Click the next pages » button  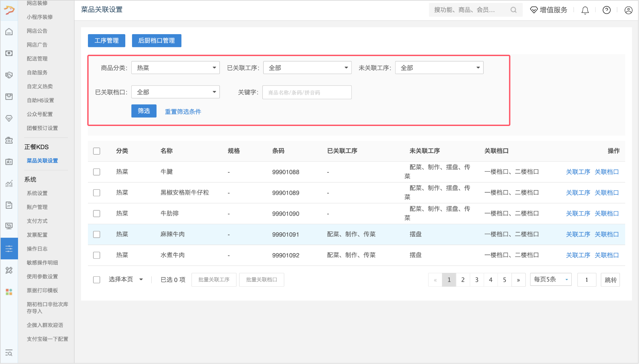tap(518, 280)
